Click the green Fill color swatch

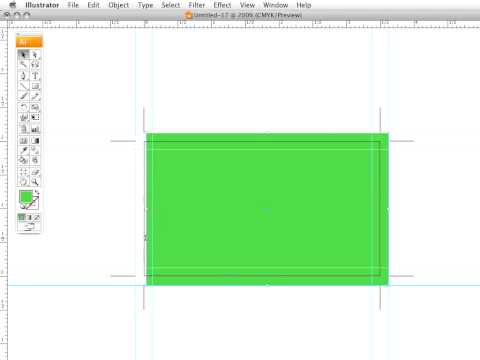pos(26,197)
